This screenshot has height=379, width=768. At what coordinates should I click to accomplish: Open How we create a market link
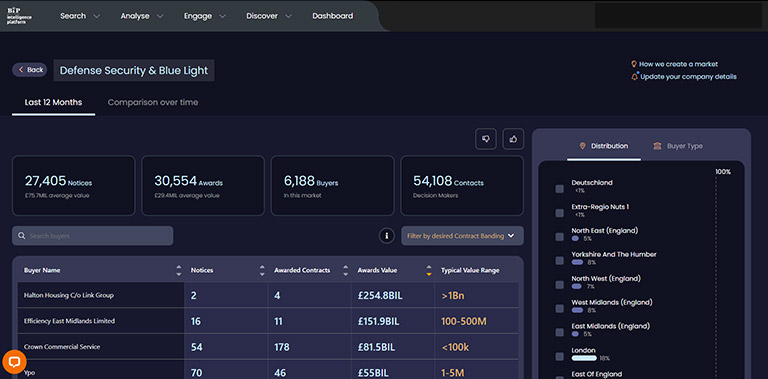click(678, 64)
